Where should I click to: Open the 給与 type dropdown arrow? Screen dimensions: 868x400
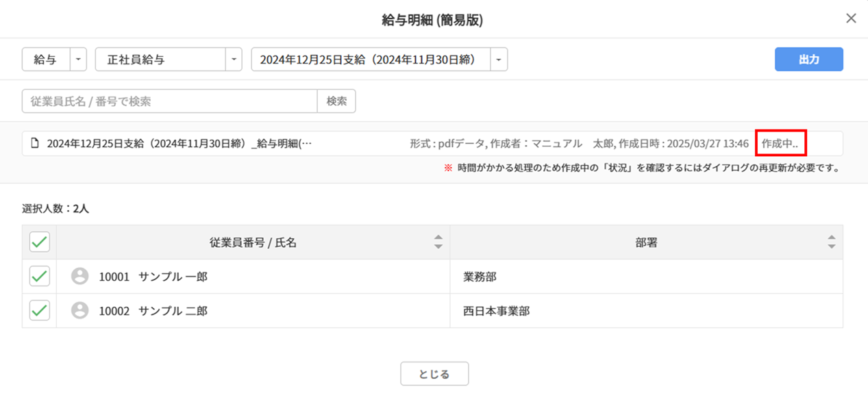click(78, 60)
